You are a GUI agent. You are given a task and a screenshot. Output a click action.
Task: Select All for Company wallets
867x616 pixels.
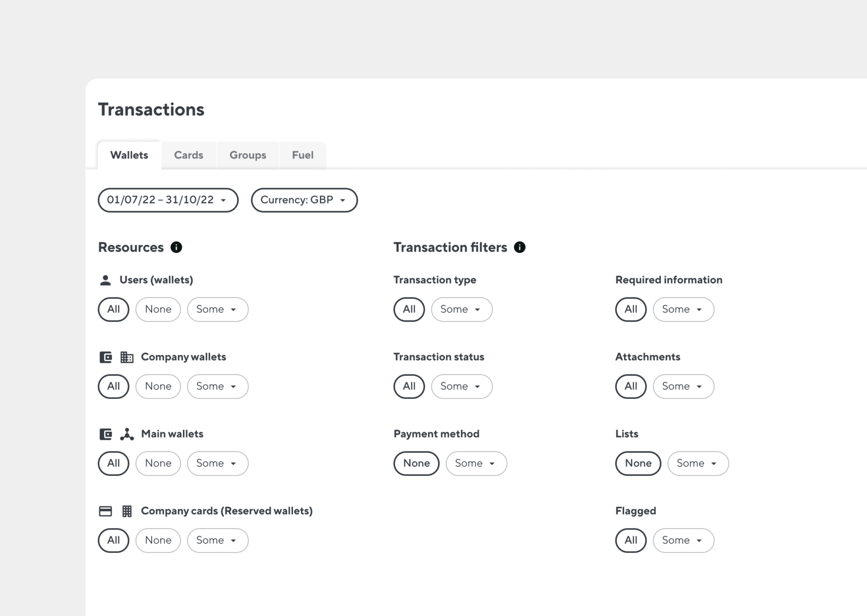click(x=114, y=386)
